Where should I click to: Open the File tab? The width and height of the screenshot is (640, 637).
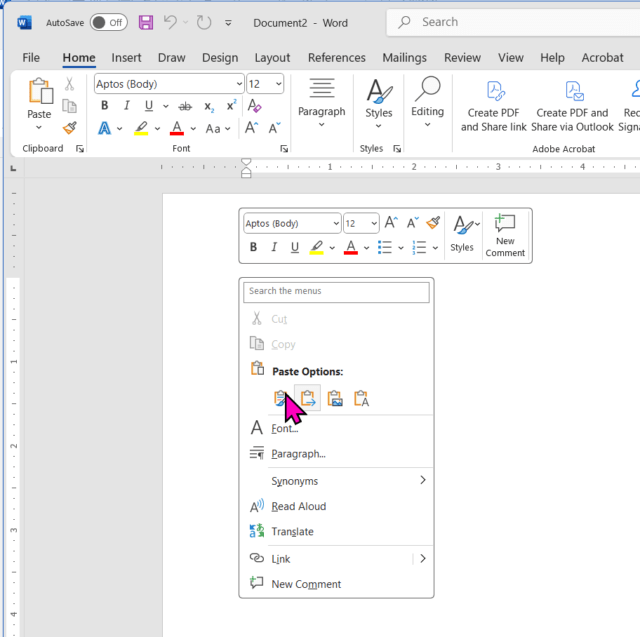tap(31, 58)
